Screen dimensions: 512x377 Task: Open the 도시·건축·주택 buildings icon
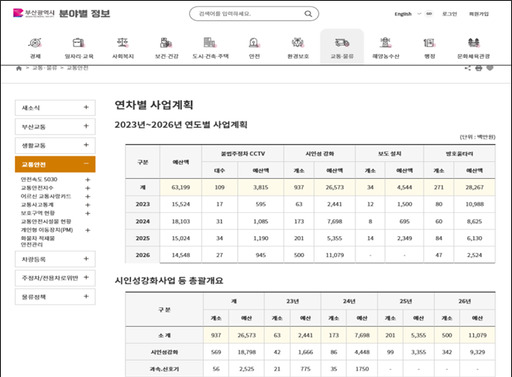pos(210,43)
